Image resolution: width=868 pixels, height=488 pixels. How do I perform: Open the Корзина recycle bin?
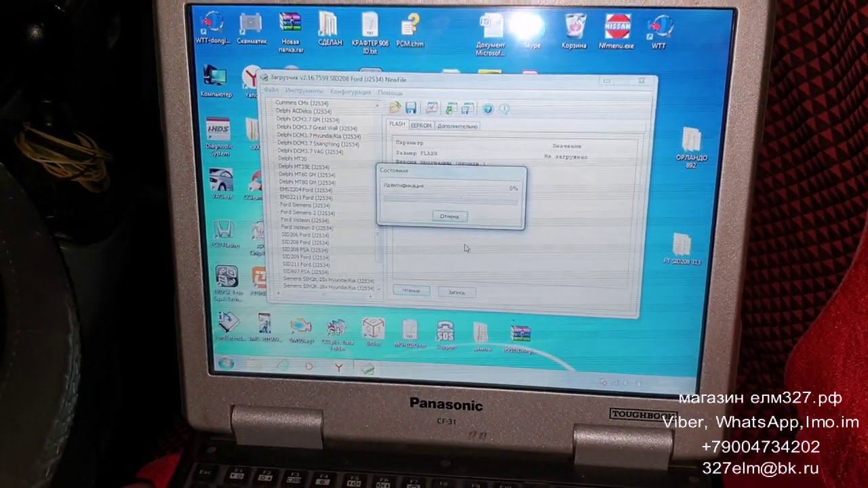tap(574, 32)
